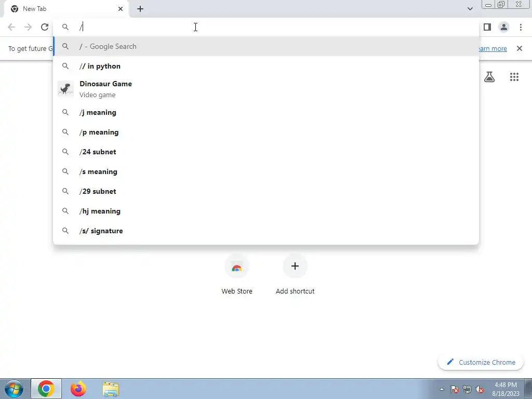Select the '// in python' suggestion
The width and height of the screenshot is (532, 399).
pos(266,66)
